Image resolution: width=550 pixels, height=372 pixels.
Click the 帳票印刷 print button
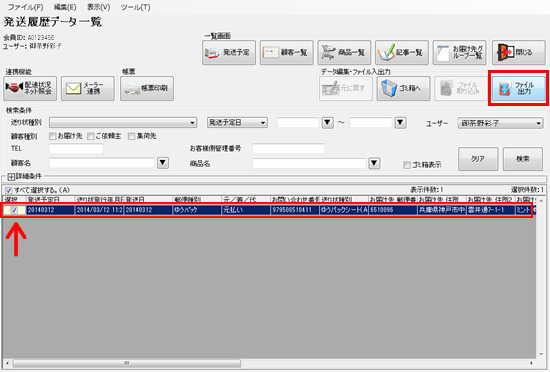[x=147, y=88]
